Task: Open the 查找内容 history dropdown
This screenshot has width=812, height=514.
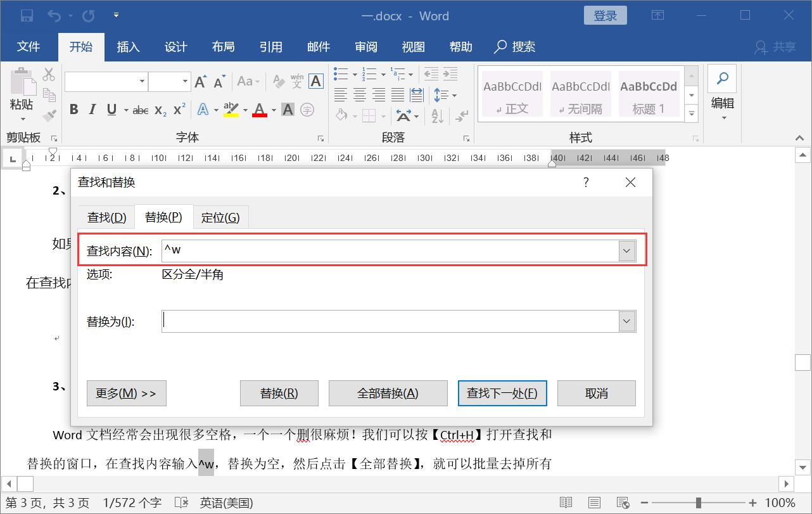Action: 626,250
